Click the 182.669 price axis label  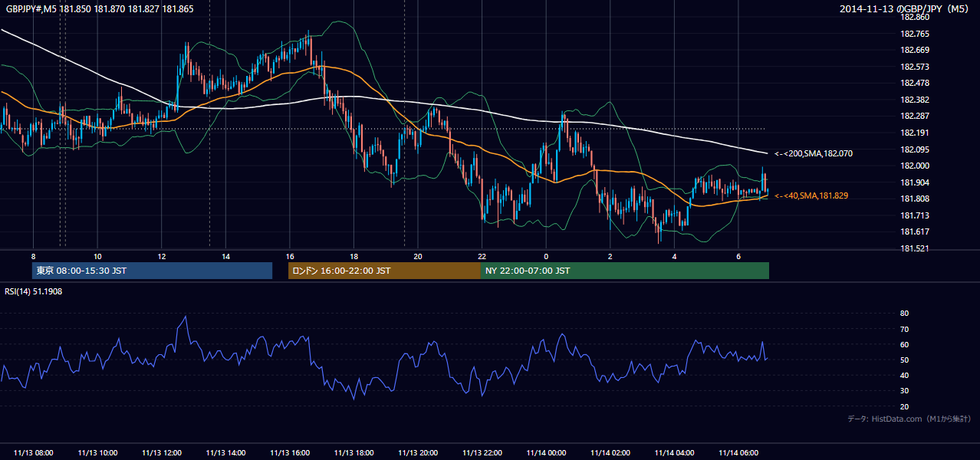[x=916, y=50]
